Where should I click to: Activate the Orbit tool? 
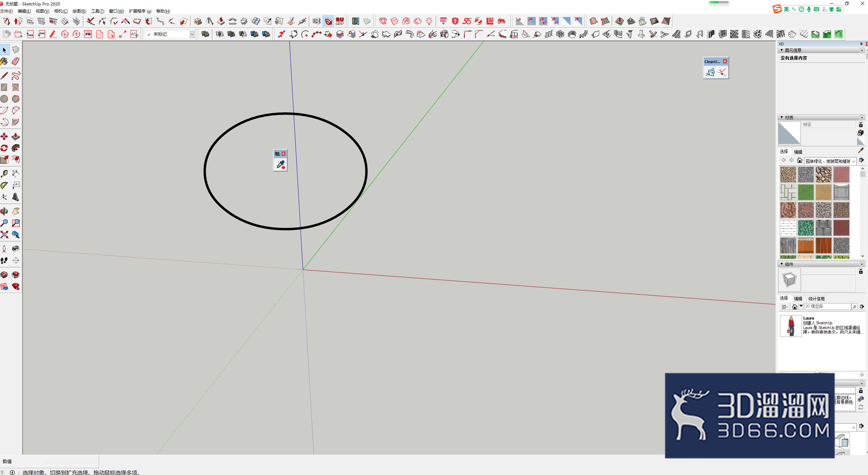4,211
